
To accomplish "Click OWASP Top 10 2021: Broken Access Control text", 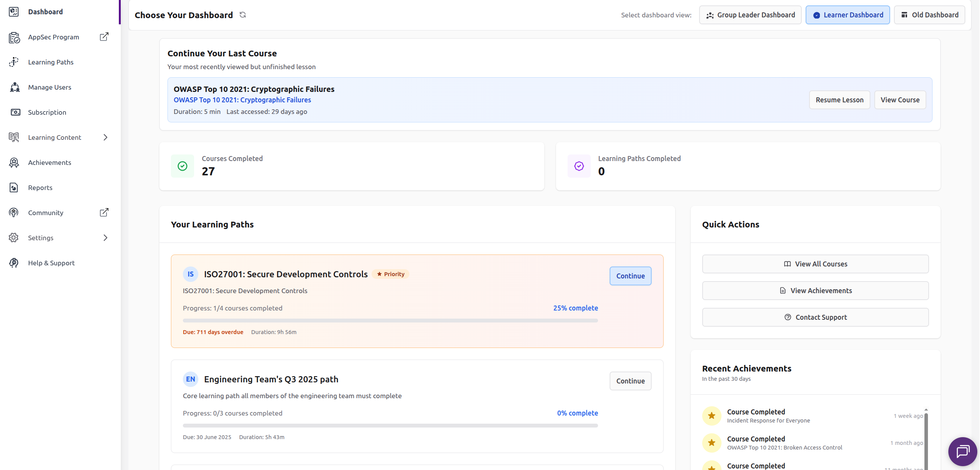I will coord(784,448).
